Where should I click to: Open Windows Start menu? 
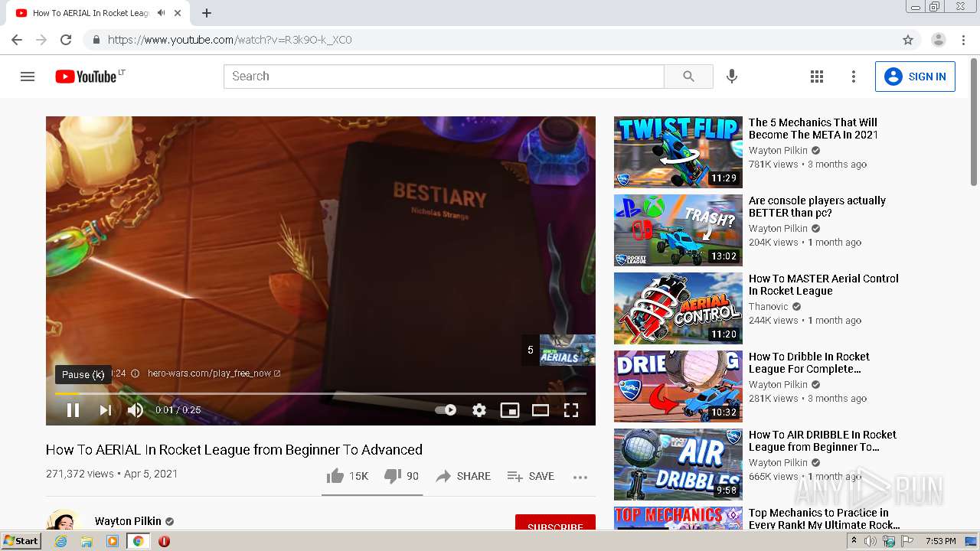pyautogui.click(x=21, y=541)
